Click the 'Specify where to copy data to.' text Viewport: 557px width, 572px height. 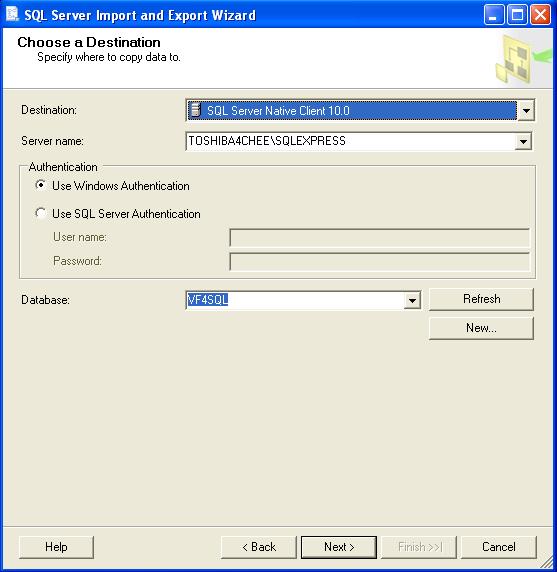(109, 57)
